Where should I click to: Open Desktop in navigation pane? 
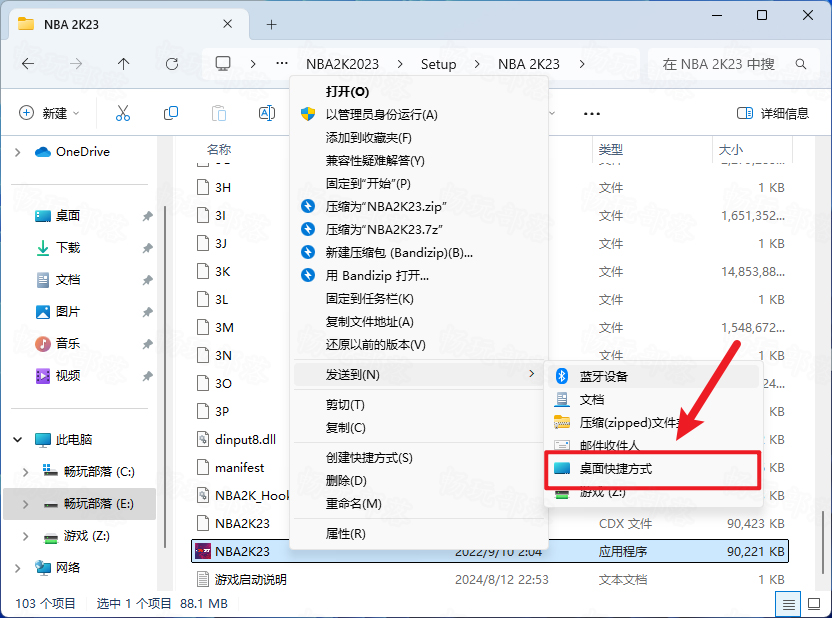coord(68,216)
